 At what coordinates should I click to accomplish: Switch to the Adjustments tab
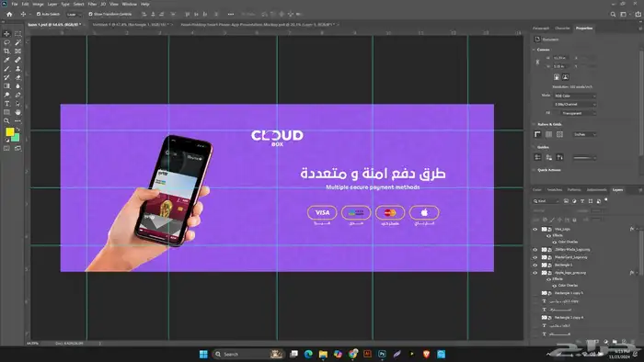tap(596, 190)
